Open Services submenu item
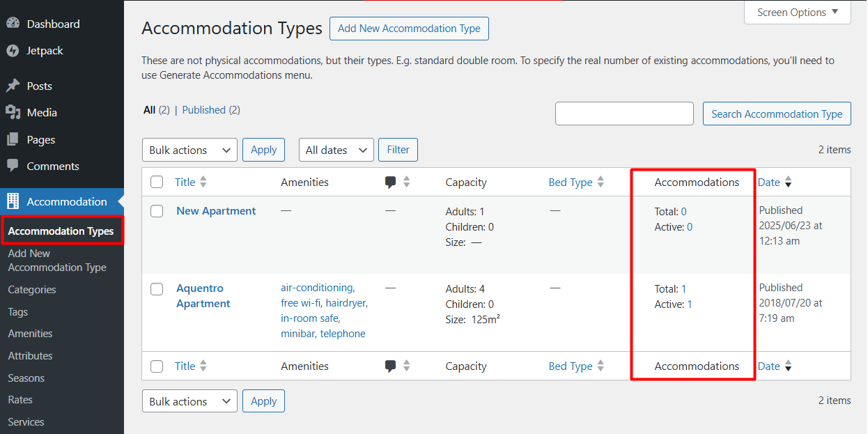Viewport: 868px width, 434px height. tap(26, 421)
